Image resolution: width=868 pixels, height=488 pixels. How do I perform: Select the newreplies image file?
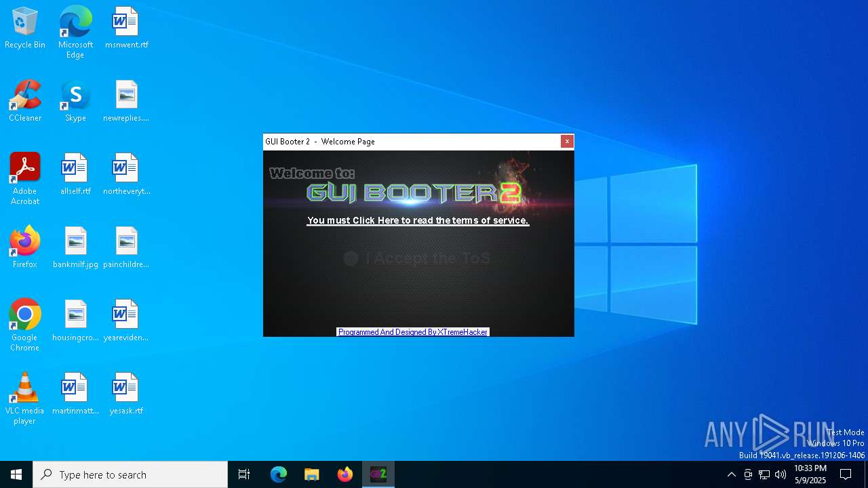pos(126,102)
